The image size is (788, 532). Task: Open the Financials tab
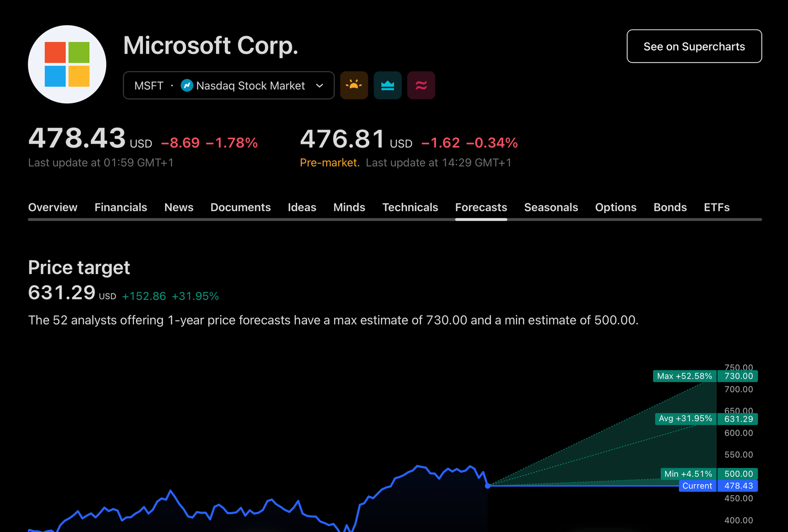[x=121, y=207]
